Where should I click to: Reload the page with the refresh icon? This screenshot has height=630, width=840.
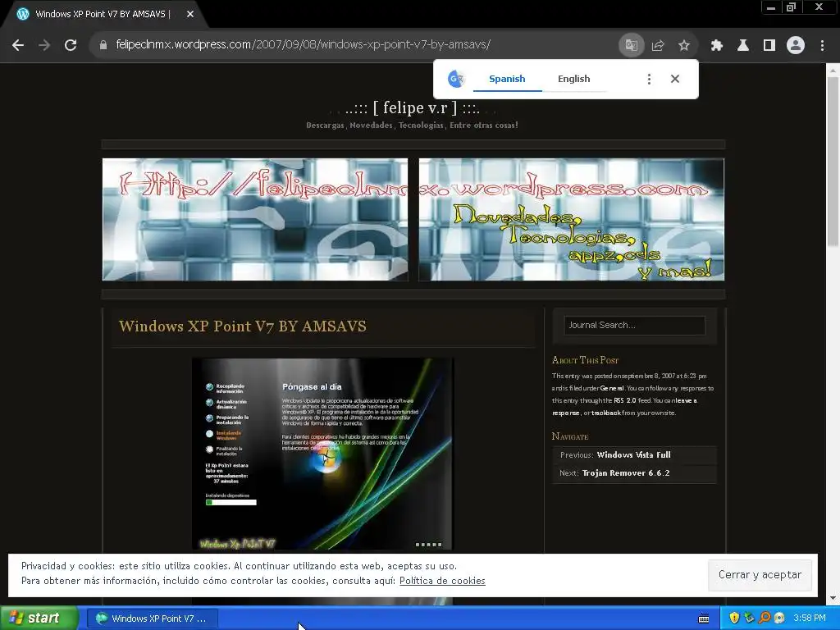coord(71,45)
